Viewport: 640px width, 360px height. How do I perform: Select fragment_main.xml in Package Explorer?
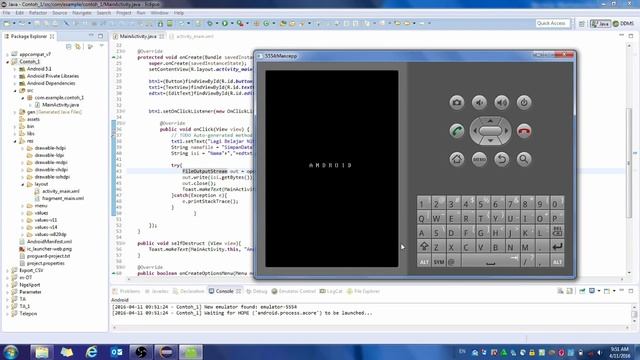click(x=63, y=198)
